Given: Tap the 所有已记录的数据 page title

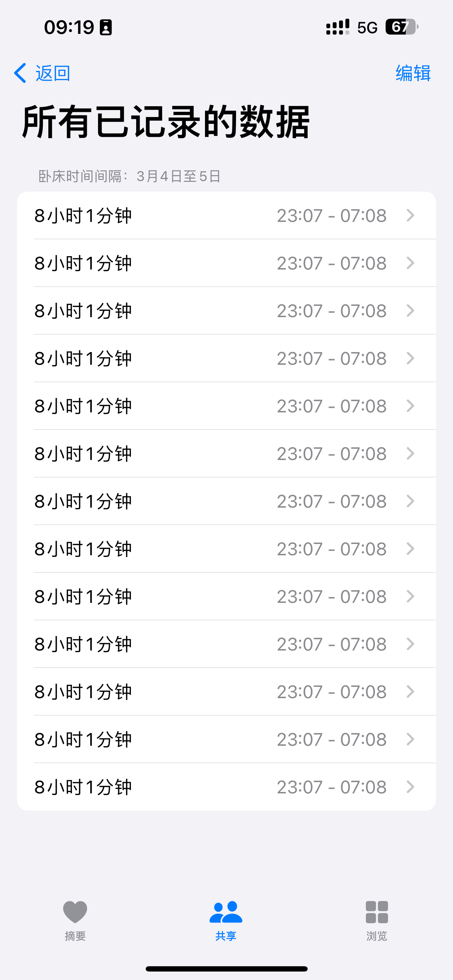Looking at the screenshot, I should tap(166, 122).
